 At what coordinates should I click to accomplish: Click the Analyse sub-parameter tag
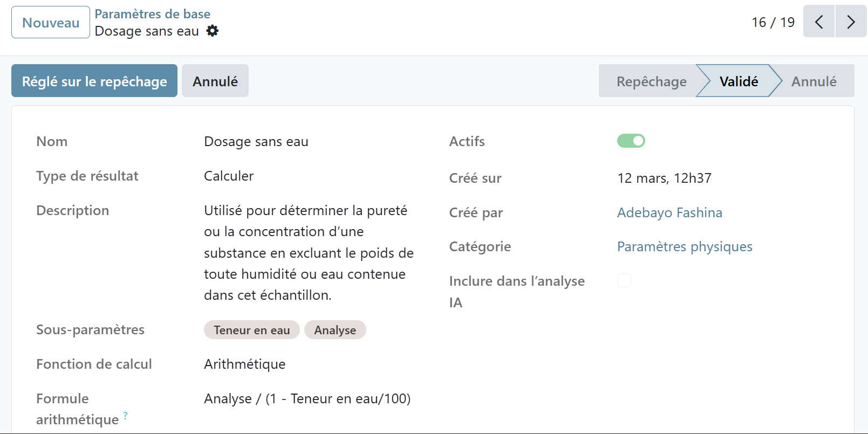pos(335,330)
